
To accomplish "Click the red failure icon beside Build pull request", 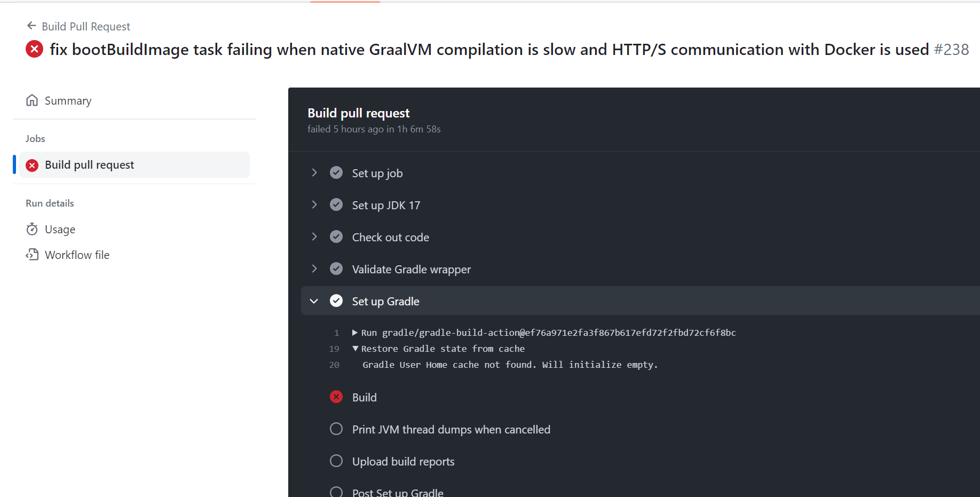I will tap(32, 165).
